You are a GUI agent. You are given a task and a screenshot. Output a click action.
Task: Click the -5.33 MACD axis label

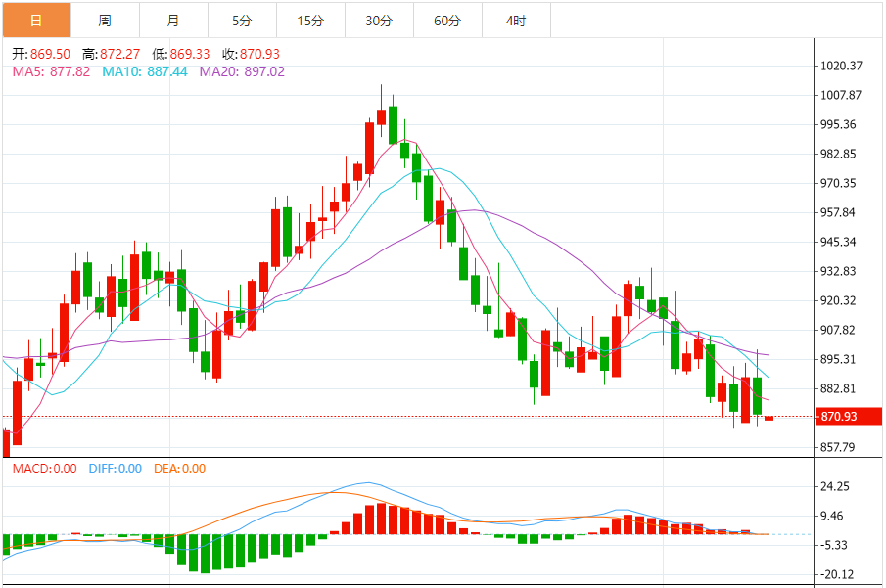click(x=834, y=545)
